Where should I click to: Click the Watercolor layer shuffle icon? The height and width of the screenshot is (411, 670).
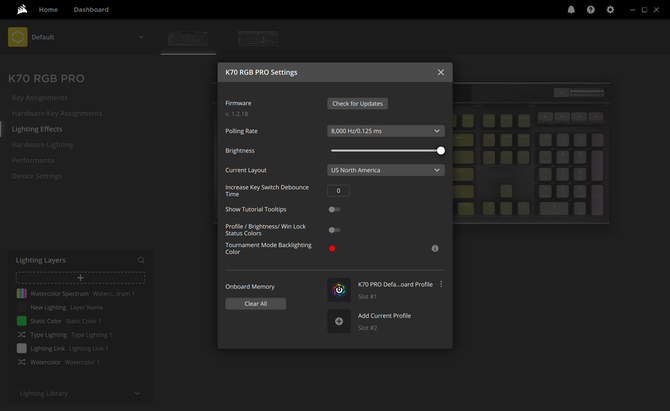click(x=21, y=362)
